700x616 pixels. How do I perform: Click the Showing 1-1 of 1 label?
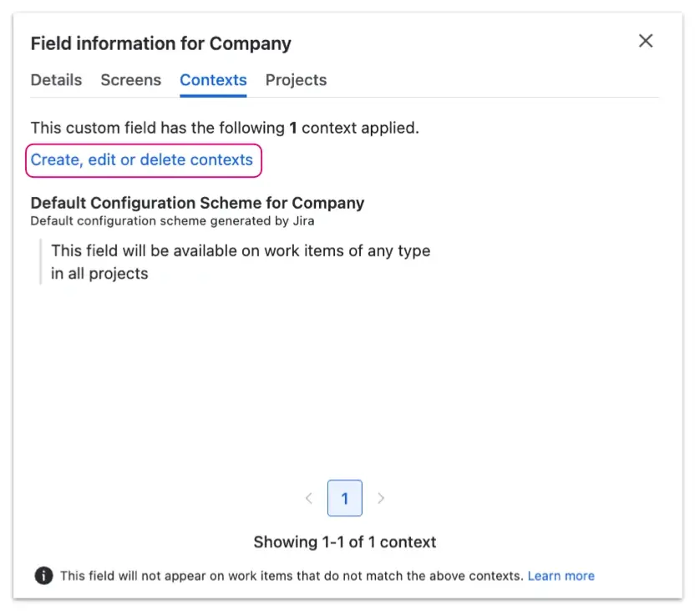point(344,542)
